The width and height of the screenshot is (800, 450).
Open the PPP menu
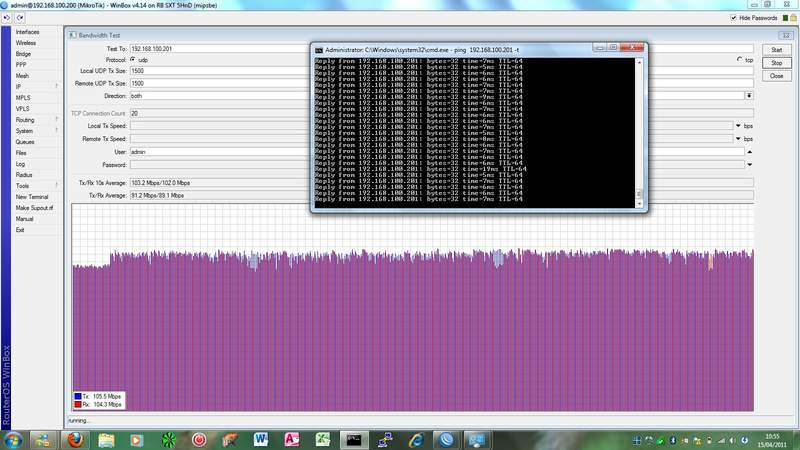click(21, 65)
